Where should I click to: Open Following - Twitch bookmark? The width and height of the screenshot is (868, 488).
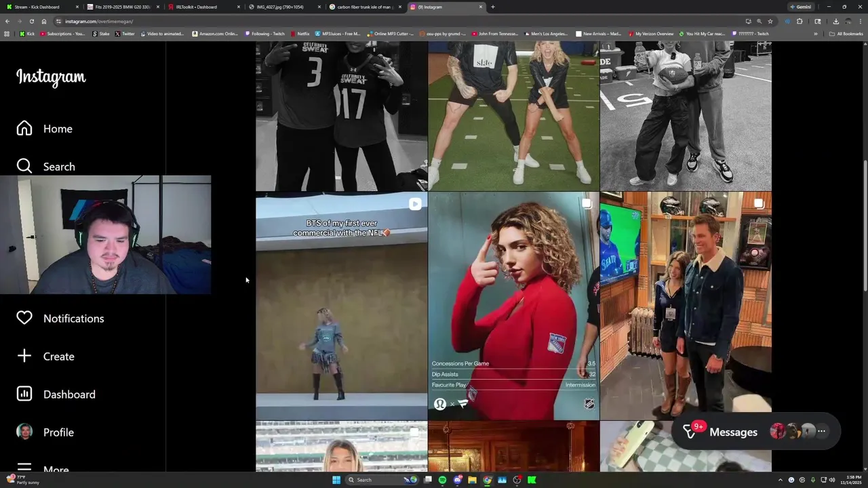pos(264,33)
